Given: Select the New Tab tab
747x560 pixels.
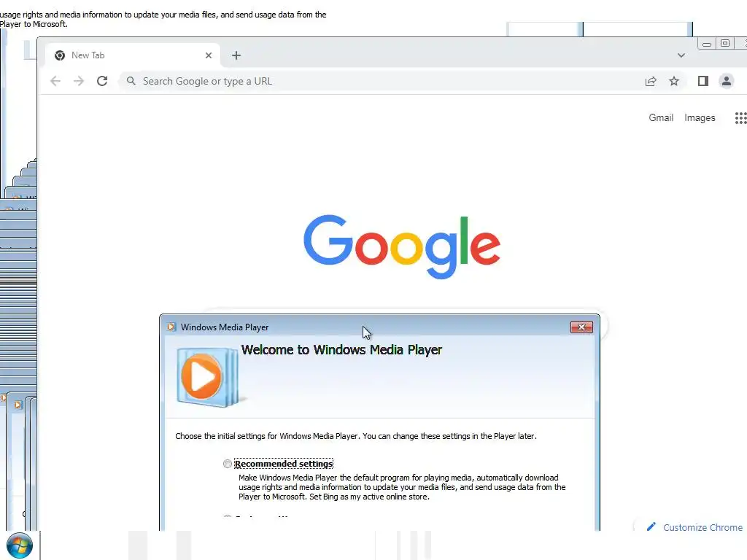Looking at the screenshot, I should tap(133, 55).
